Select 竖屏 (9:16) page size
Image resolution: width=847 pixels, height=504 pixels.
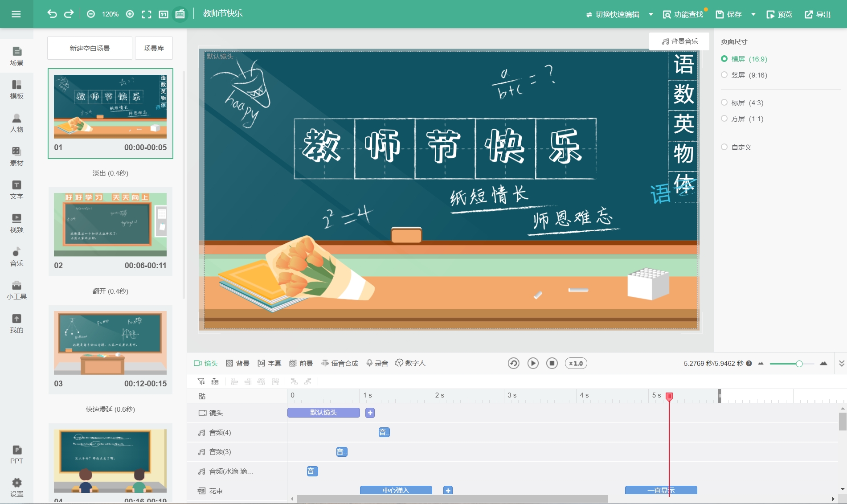click(744, 75)
